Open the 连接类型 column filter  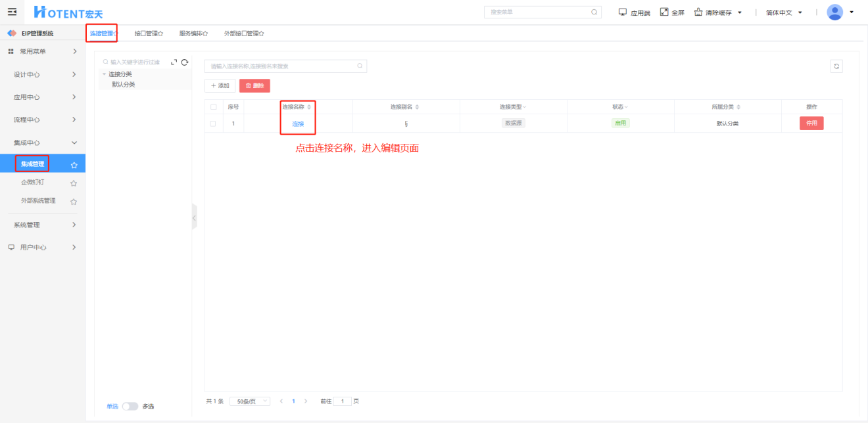click(x=524, y=107)
